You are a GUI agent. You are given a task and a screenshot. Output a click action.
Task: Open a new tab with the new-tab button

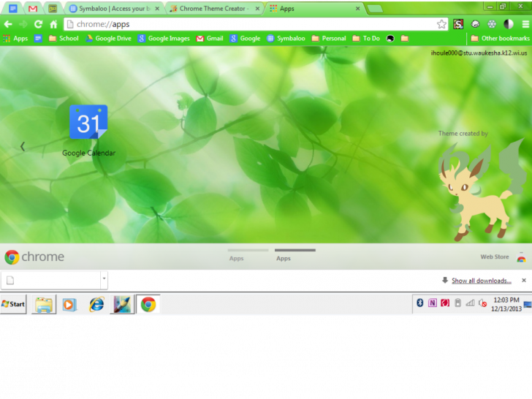[x=375, y=9]
